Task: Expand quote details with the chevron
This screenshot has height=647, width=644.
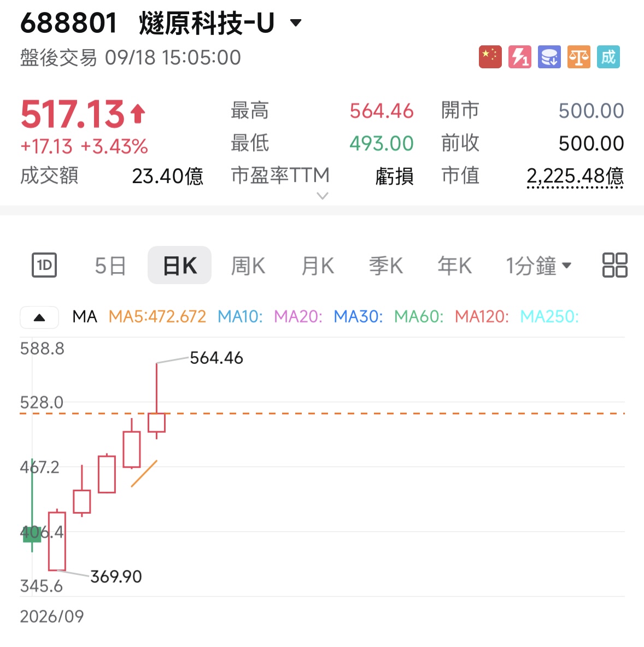Action: 323,196
